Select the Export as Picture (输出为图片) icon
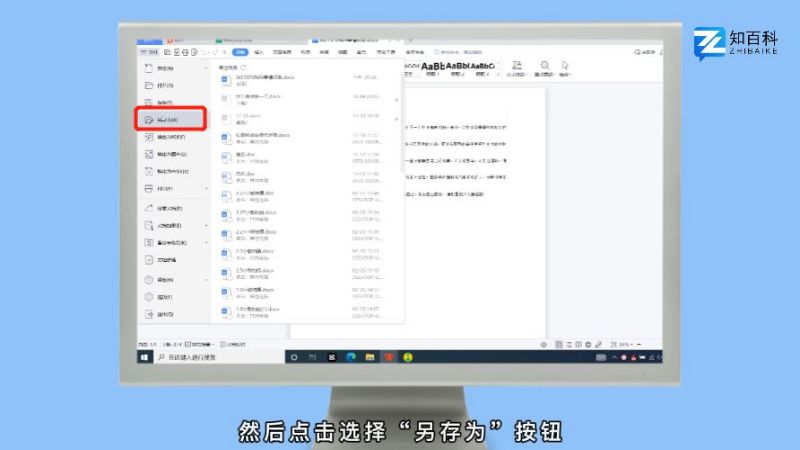 [x=148, y=154]
